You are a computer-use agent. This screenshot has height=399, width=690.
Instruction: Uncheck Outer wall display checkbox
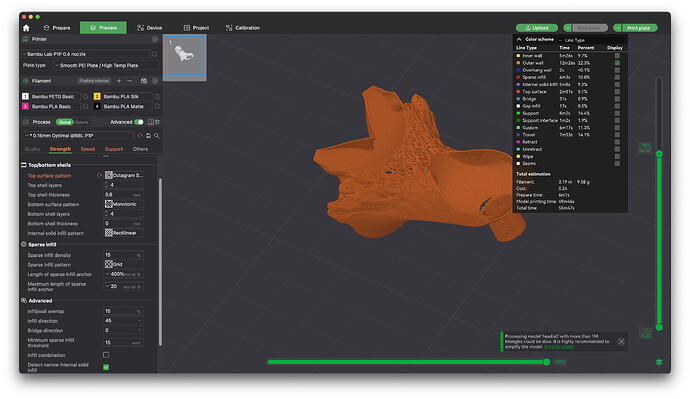617,63
